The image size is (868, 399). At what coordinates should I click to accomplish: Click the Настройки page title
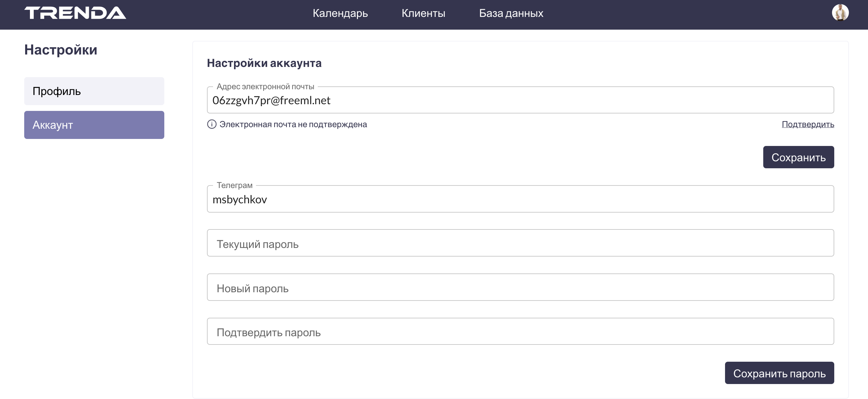[60, 50]
